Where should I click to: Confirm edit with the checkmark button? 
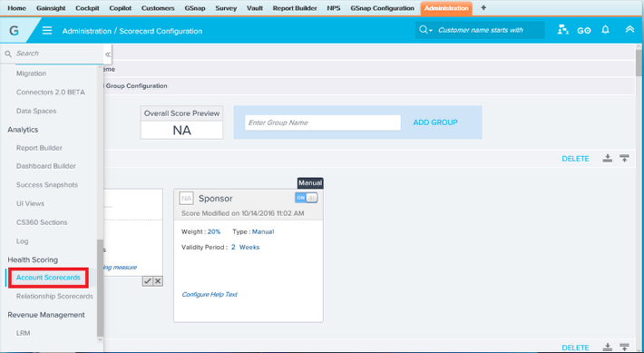click(148, 281)
